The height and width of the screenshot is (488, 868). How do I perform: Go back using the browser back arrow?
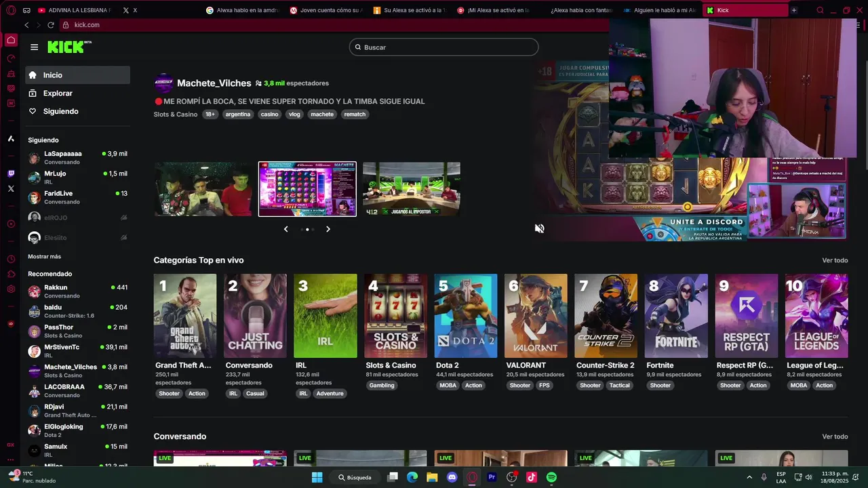[x=26, y=25]
